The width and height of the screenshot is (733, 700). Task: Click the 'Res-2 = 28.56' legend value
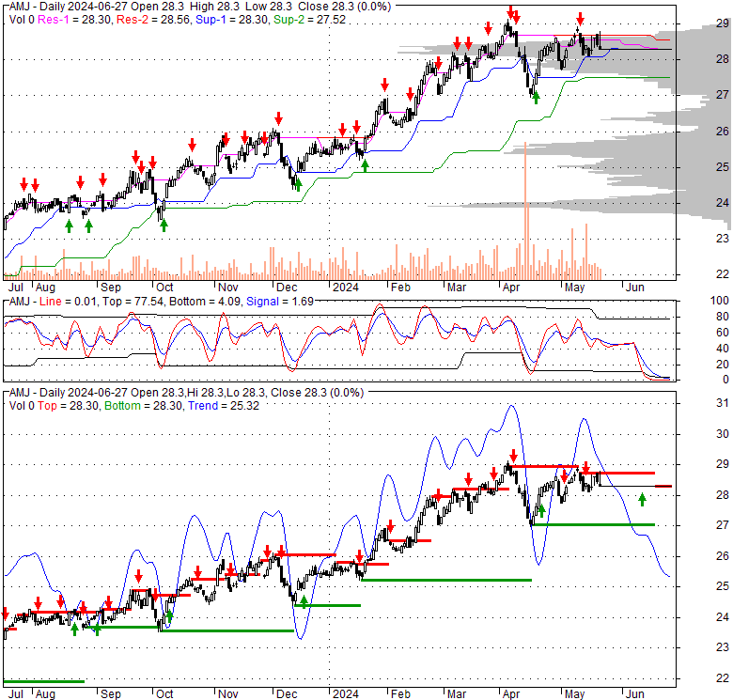pyautogui.click(x=154, y=20)
